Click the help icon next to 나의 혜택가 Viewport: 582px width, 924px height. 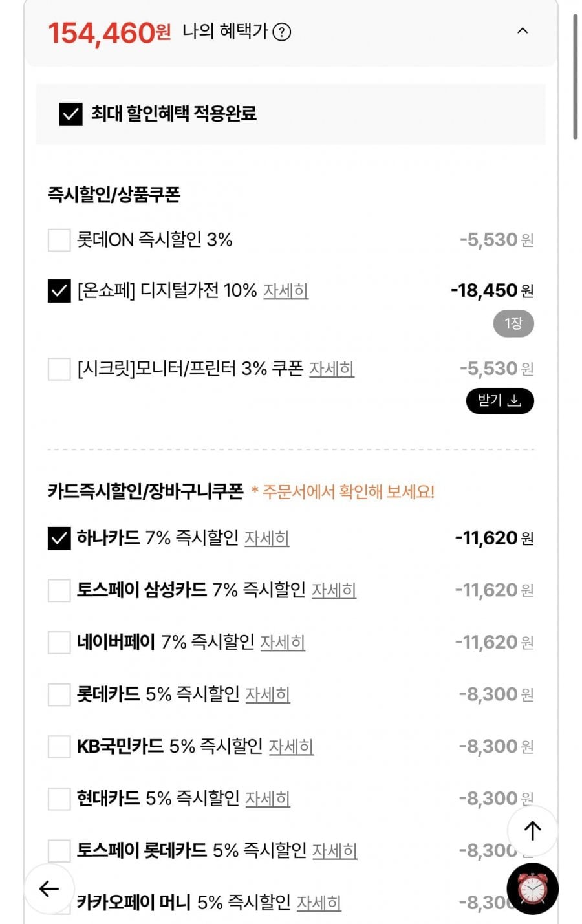(x=282, y=32)
